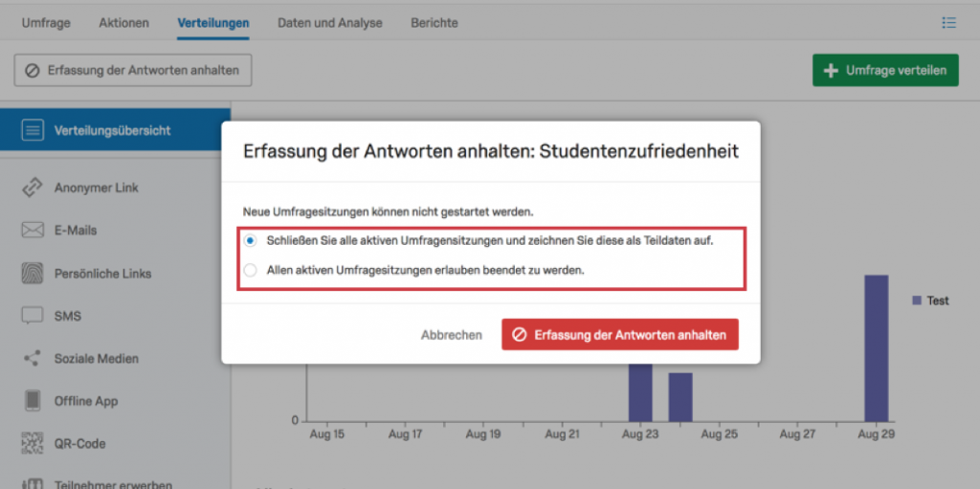Screen dimensions: 980x489
Task: Select the Offline App phone icon
Action: (32, 401)
